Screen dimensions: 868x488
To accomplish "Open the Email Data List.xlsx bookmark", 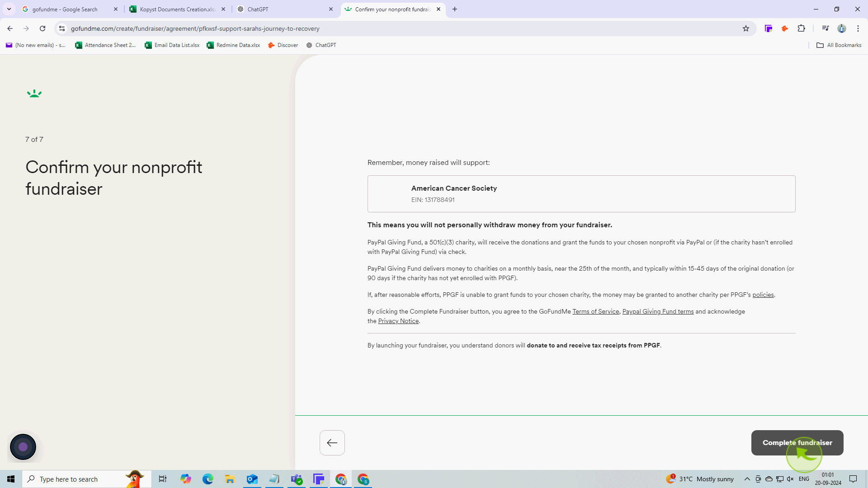I will coord(172,45).
